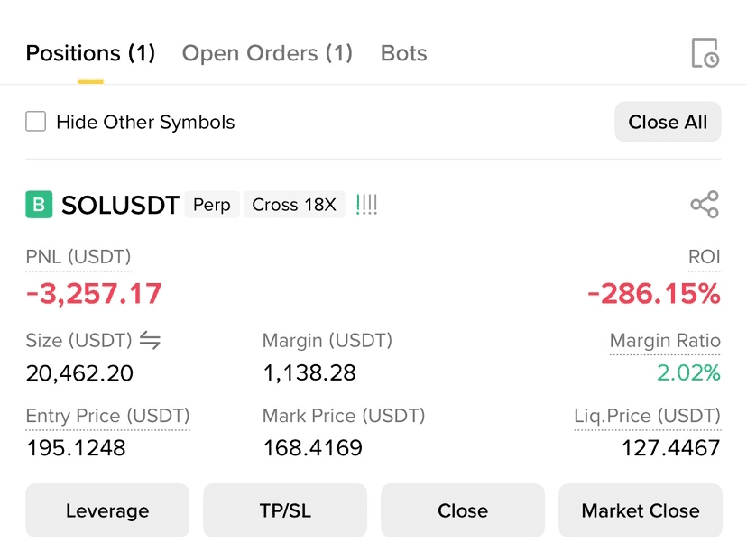The image size is (747, 560).
Task: Tap the Margin Ratio label
Action: pos(665,341)
